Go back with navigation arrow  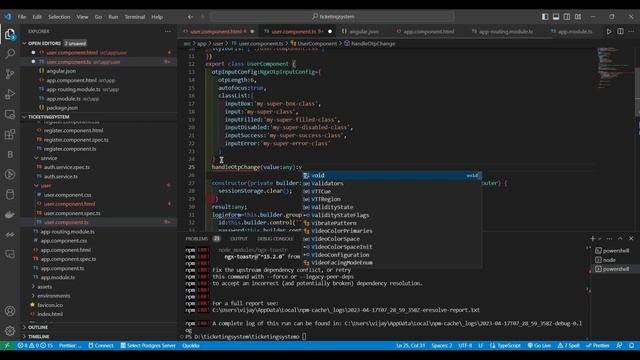(x=190, y=17)
